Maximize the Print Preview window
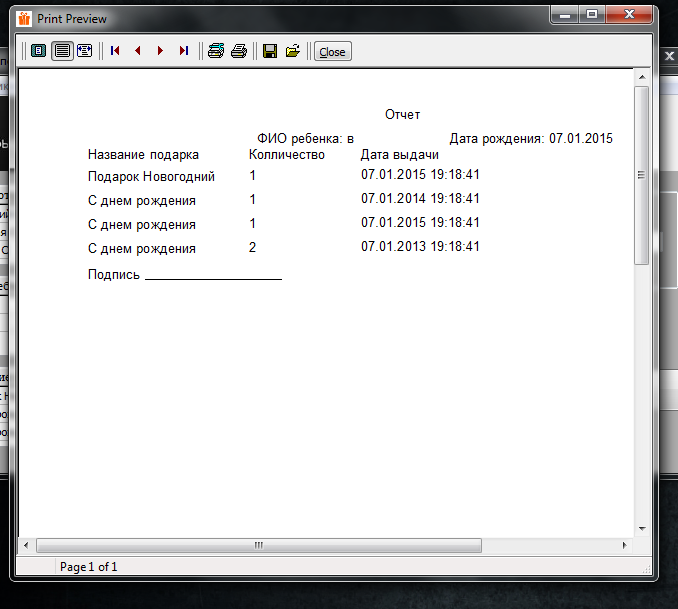The image size is (678, 609). (592, 15)
